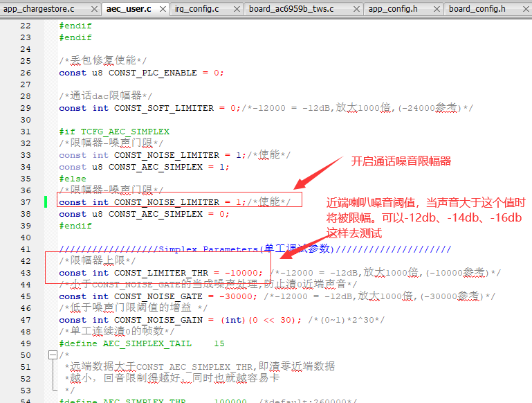Switch to the board_config.h tab
This screenshot has height=403, width=532.
pos(477,9)
